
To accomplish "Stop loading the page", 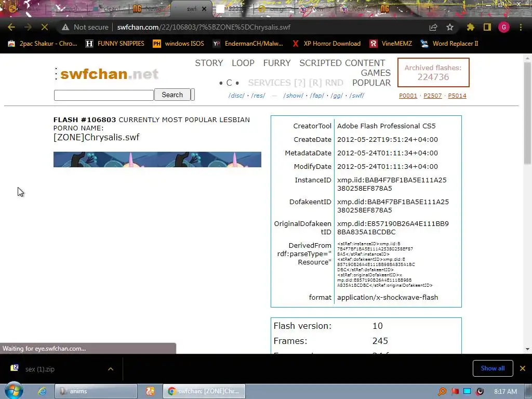I will click(45, 27).
